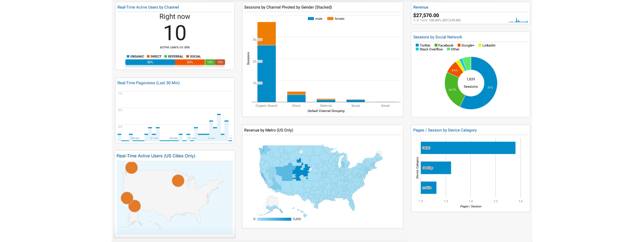The width and height of the screenshot is (644, 242).
Task: Click the Default Channel Grouping axis title
Action: coord(326,111)
